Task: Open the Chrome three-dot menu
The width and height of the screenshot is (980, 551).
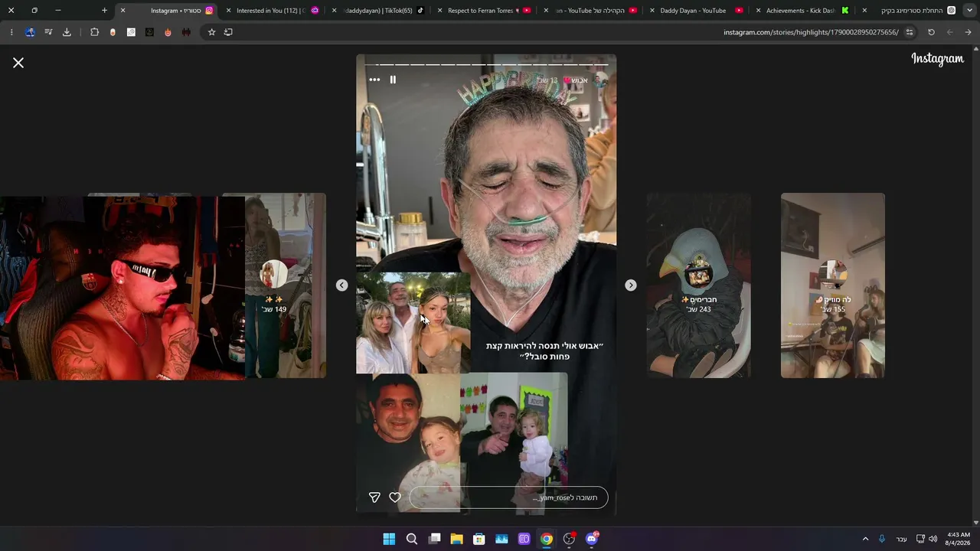Action: point(11,32)
